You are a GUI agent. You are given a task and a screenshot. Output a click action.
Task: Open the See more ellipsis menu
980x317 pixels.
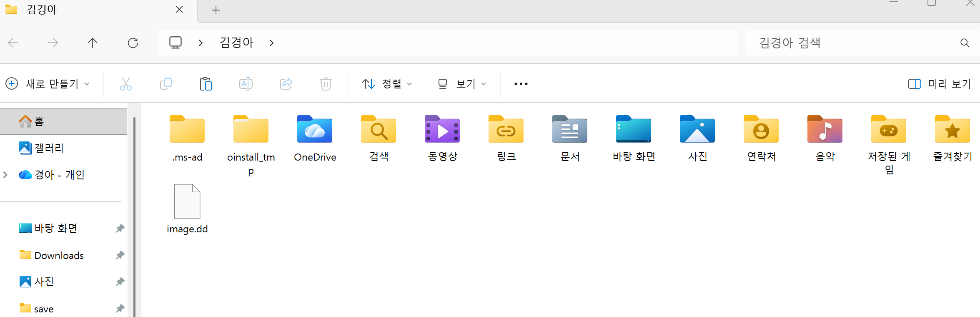(521, 84)
